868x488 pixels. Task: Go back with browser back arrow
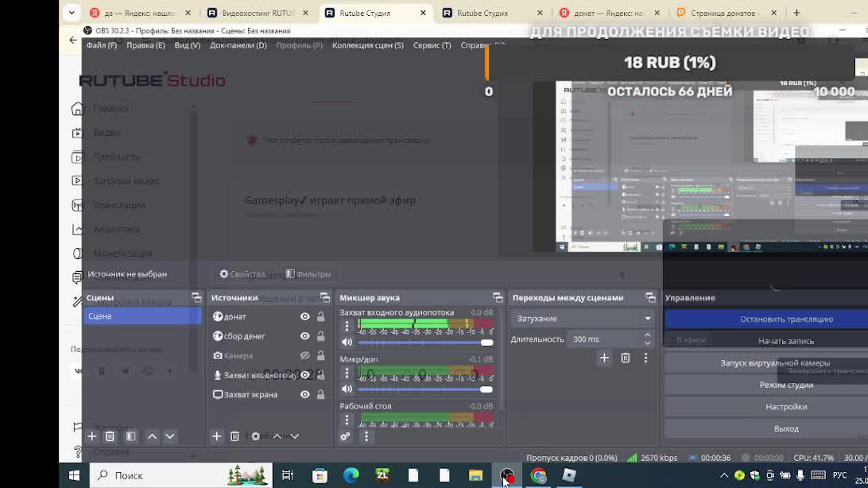coord(73,40)
